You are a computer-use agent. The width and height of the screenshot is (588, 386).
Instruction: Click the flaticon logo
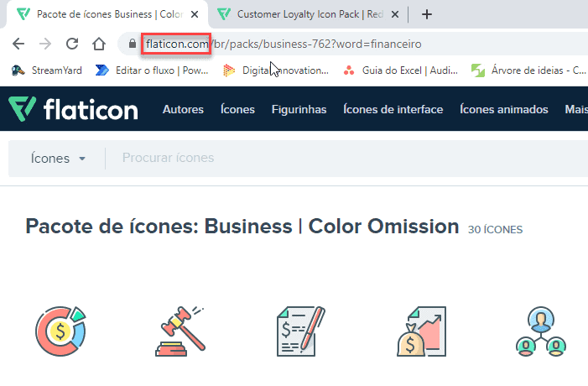tap(73, 109)
